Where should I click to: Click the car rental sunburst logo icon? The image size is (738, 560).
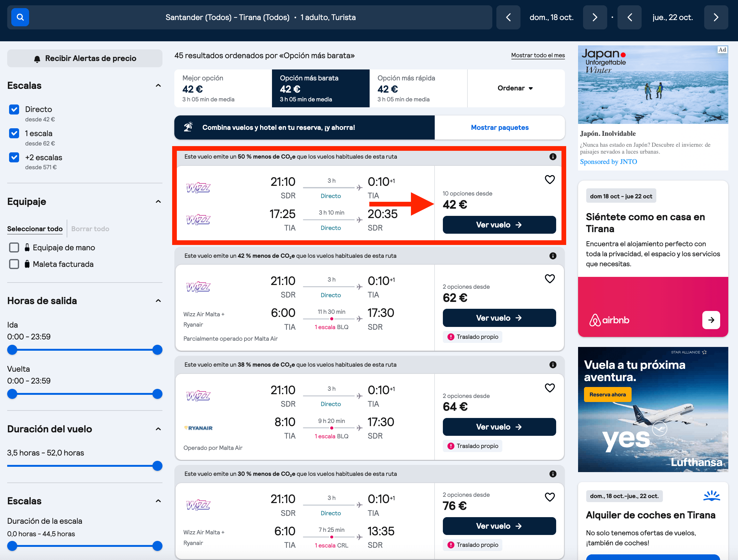click(712, 496)
